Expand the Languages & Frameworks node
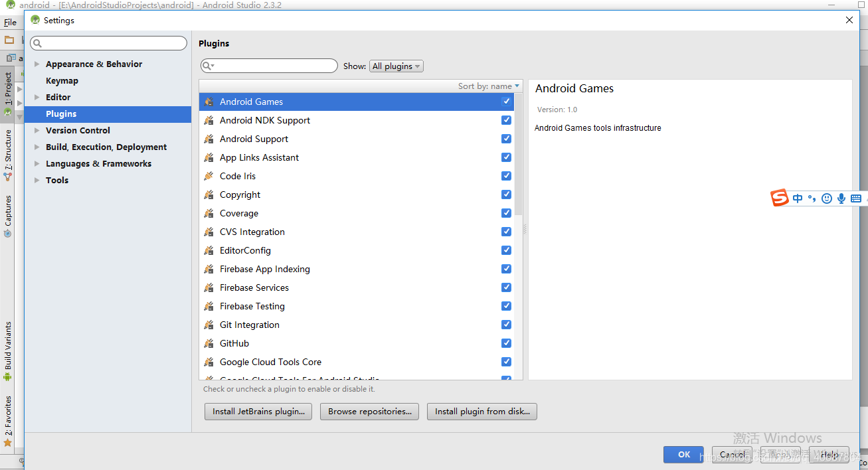The image size is (868, 470). [37, 164]
